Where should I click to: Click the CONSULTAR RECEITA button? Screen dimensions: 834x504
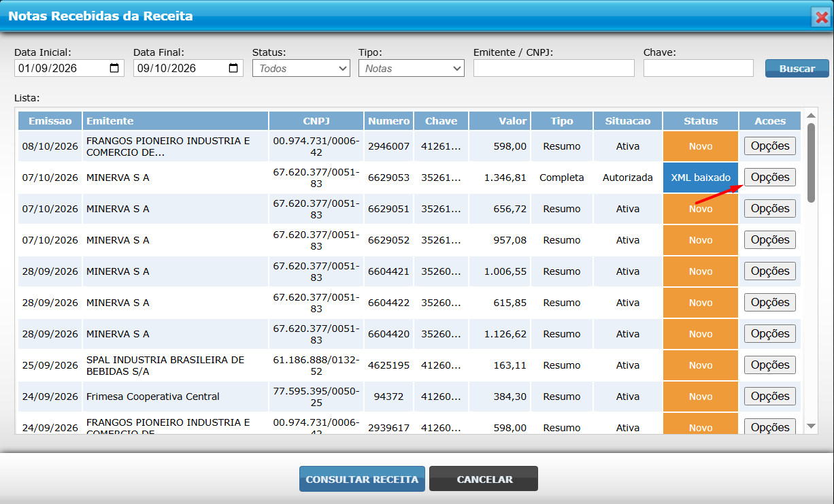[362, 479]
